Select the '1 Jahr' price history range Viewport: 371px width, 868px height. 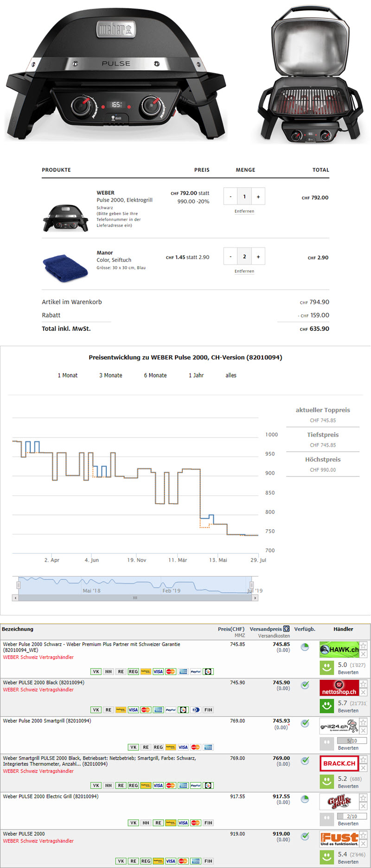pyautogui.click(x=196, y=375)
